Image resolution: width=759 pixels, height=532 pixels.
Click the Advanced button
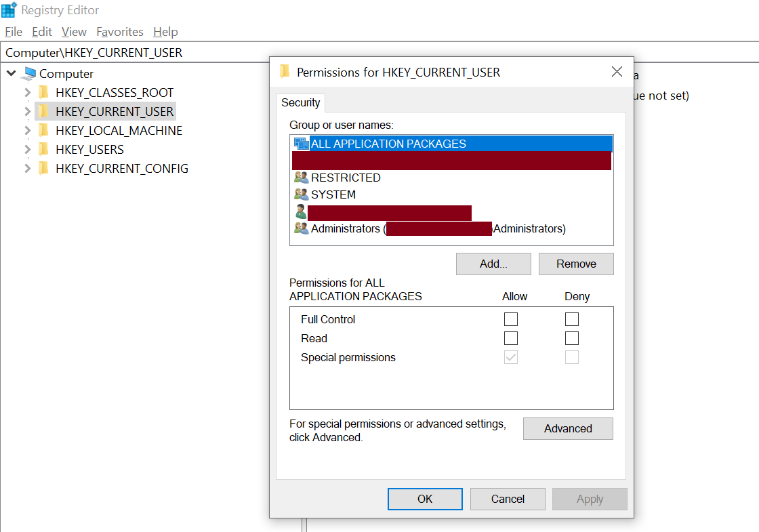click(x=568, y=428)
